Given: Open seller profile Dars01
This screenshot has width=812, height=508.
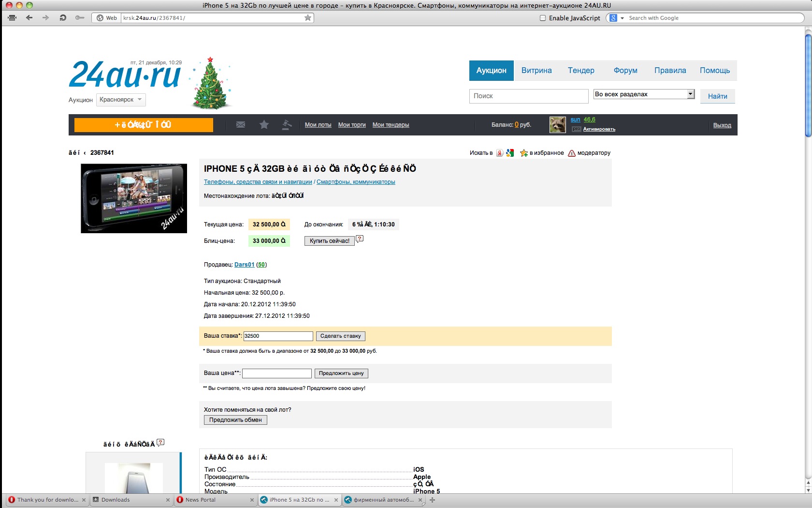Looking at the screenshot, I should (244, 265).
